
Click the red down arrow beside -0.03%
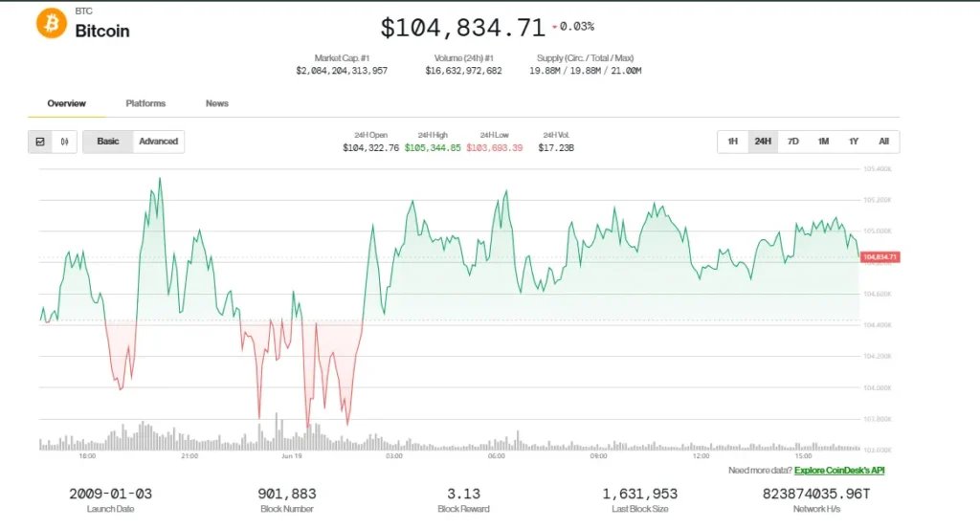[554, 27]
